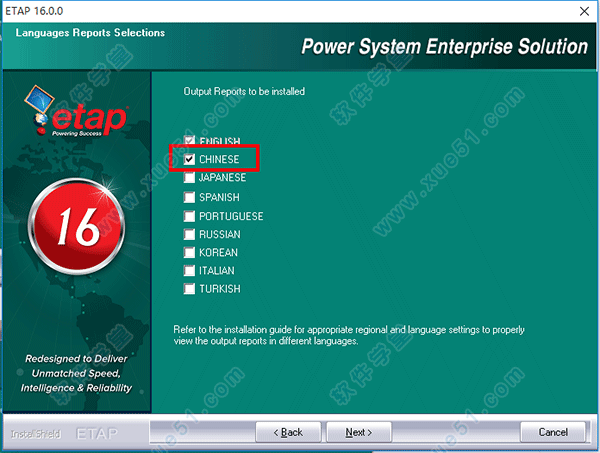Screen dimensions: 600x453
Task: Tick the SPANISH report checkbox
Action: click(x=189, y=197)
